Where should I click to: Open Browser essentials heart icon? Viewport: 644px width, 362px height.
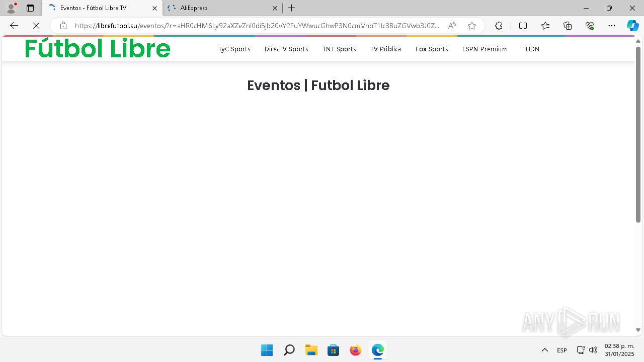coord(590,26)
